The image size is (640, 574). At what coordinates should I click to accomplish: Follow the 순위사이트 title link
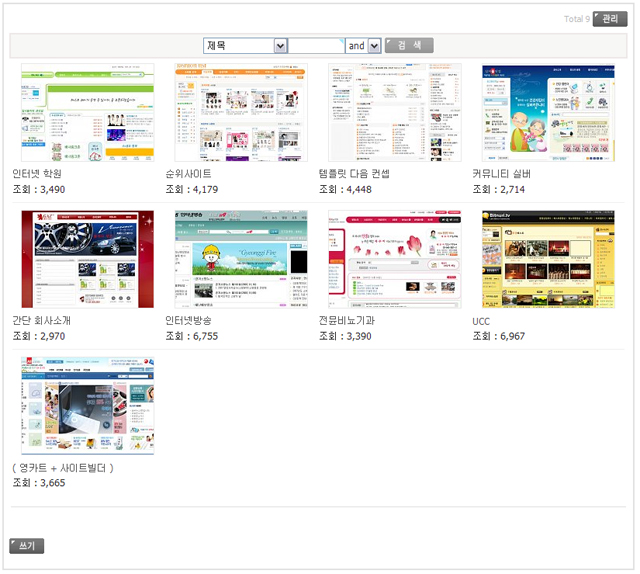point(188,174)
